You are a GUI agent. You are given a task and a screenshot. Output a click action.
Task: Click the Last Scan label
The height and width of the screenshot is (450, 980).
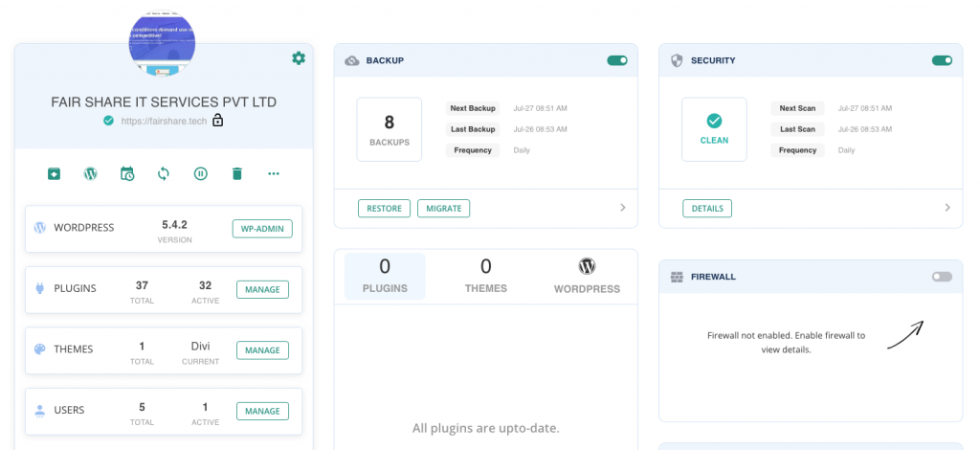pyautogui.click(x=797, y=129)
